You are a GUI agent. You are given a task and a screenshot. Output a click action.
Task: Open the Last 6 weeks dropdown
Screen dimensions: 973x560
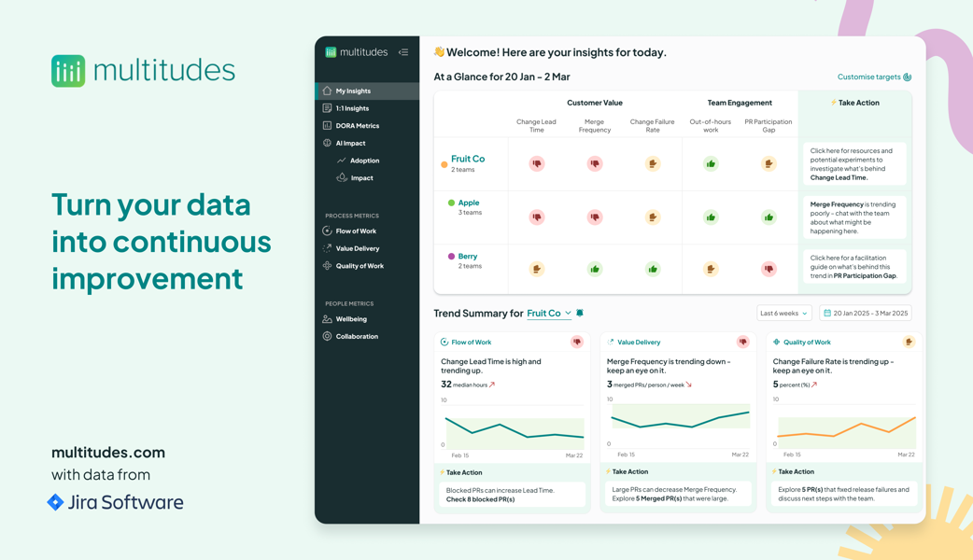[783, 314]
